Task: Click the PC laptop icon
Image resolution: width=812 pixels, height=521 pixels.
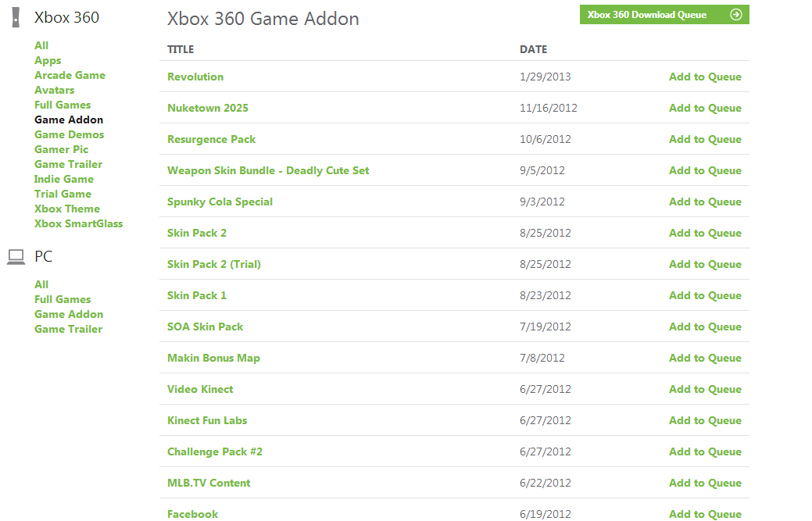Action: click(16, 257)
